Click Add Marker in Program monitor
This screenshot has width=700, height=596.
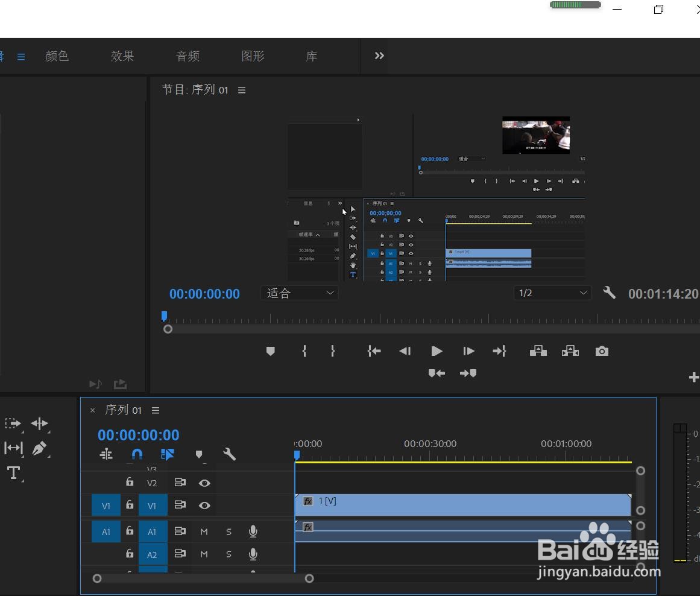coord(270,351)
